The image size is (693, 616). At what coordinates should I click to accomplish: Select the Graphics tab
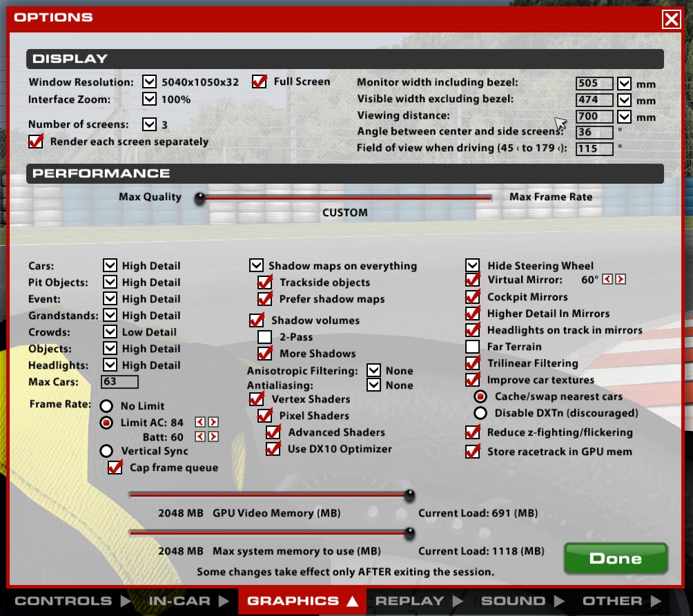pos(302,601)
